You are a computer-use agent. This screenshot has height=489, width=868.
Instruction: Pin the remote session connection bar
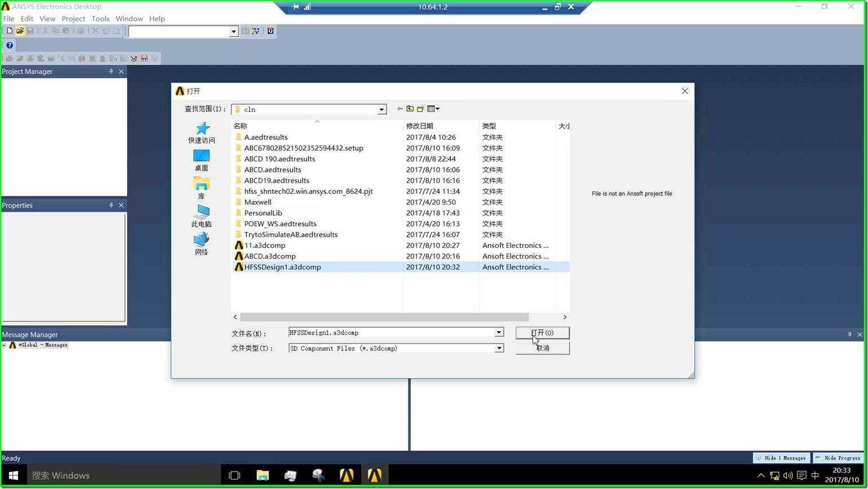click(295, 7)
